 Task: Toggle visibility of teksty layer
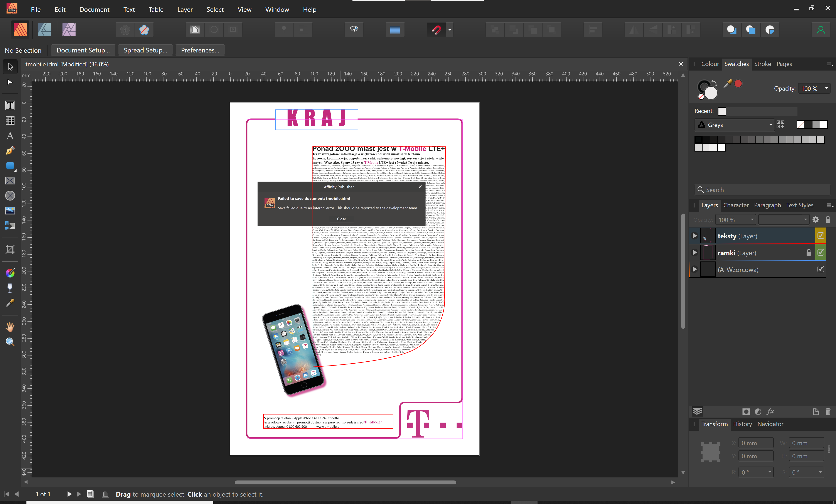click(821, 236)
